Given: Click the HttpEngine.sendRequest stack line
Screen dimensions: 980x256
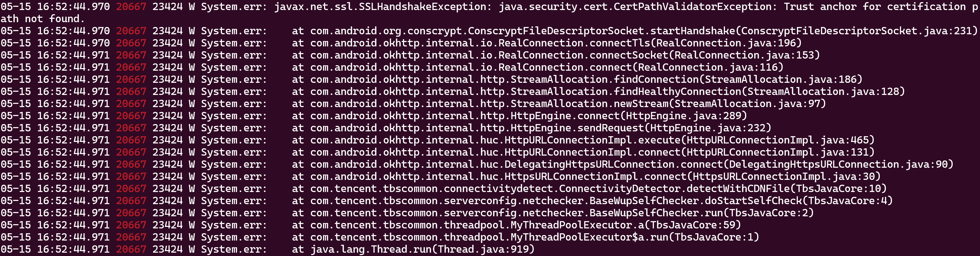Looking at the screenshot, I should click(386, 128).
